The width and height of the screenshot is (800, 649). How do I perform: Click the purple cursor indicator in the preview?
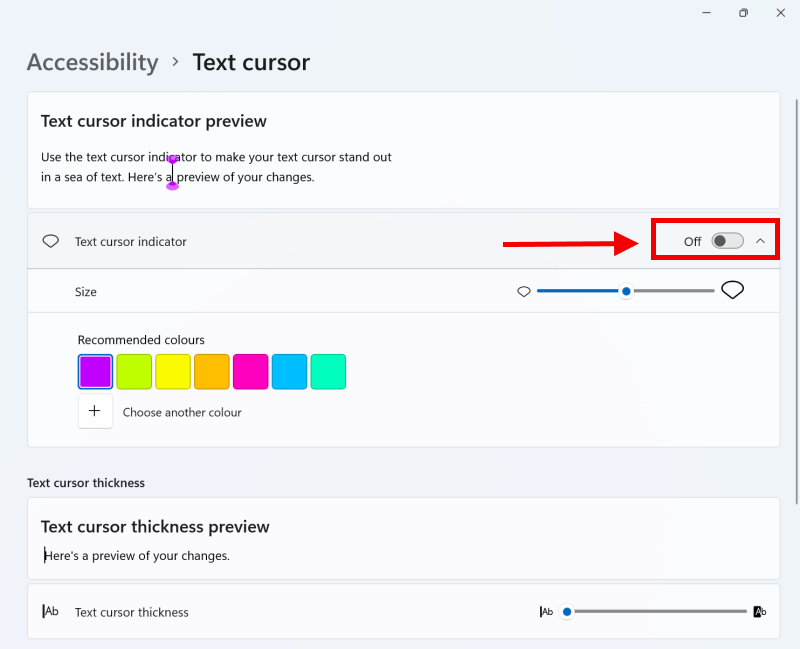point(172,172)
